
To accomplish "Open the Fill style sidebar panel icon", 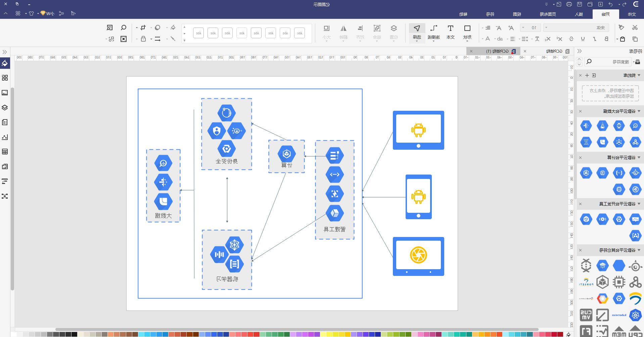I will pos(5,63).
